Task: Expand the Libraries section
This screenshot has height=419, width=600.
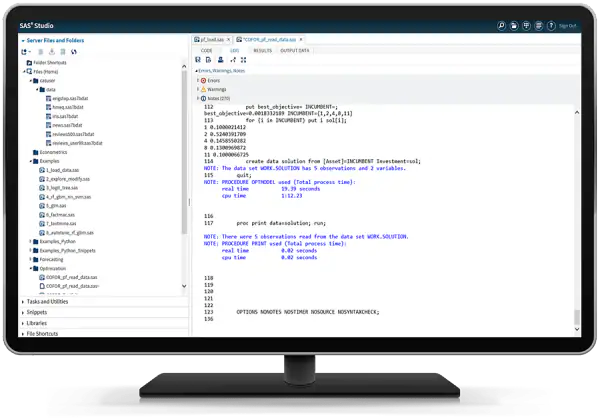Action: [x=23, y=323]
